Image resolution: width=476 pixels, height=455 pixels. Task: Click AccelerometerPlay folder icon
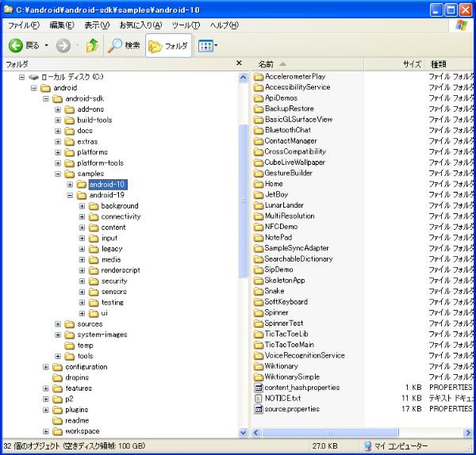[x=259, y=77]
